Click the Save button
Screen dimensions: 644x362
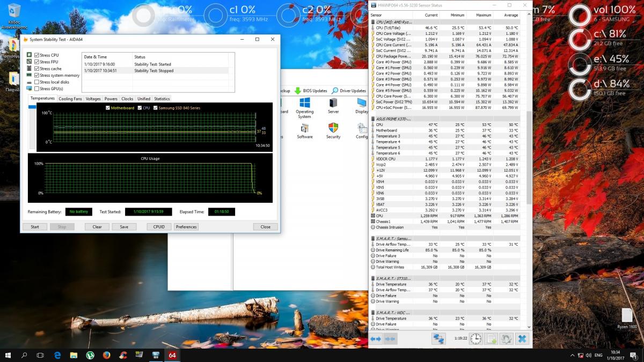click(x=124, y=227)
